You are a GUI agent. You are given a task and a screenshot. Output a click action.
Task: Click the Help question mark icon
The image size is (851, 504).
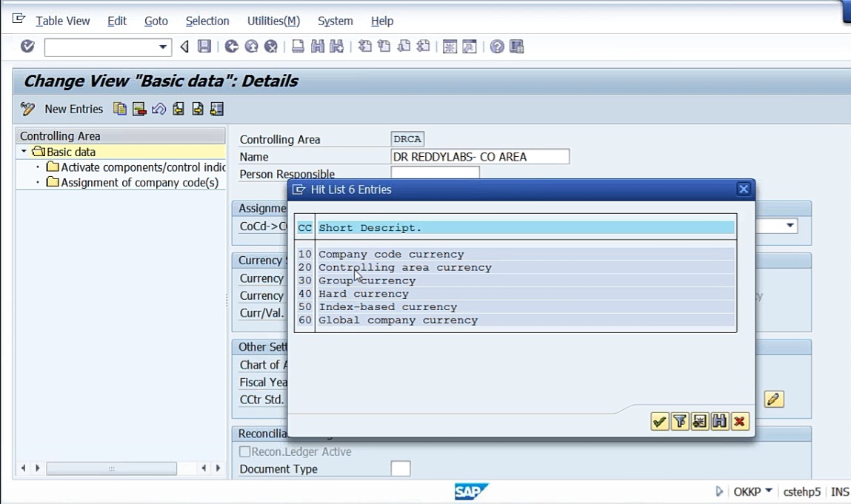tap(496, 47)
